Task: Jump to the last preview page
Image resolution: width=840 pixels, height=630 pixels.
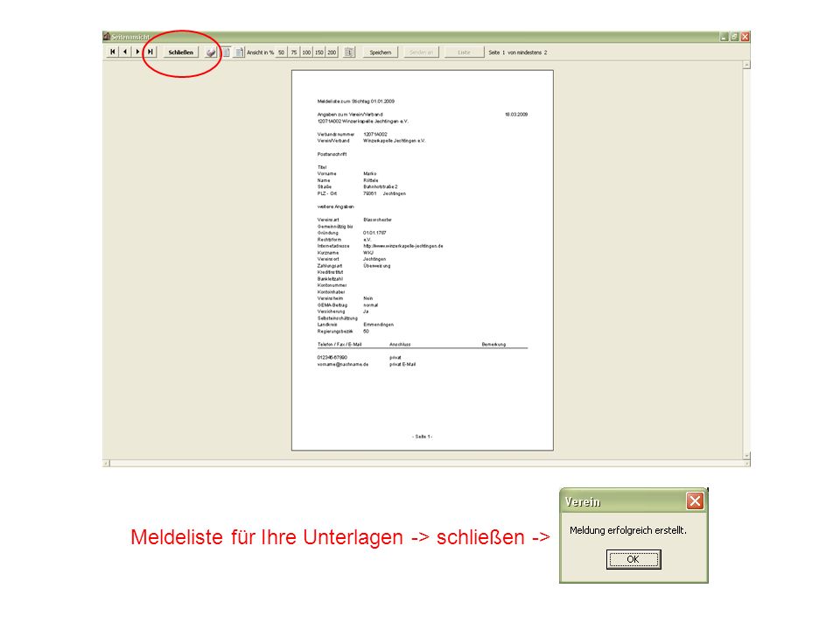Action: [x=150, y=52]
